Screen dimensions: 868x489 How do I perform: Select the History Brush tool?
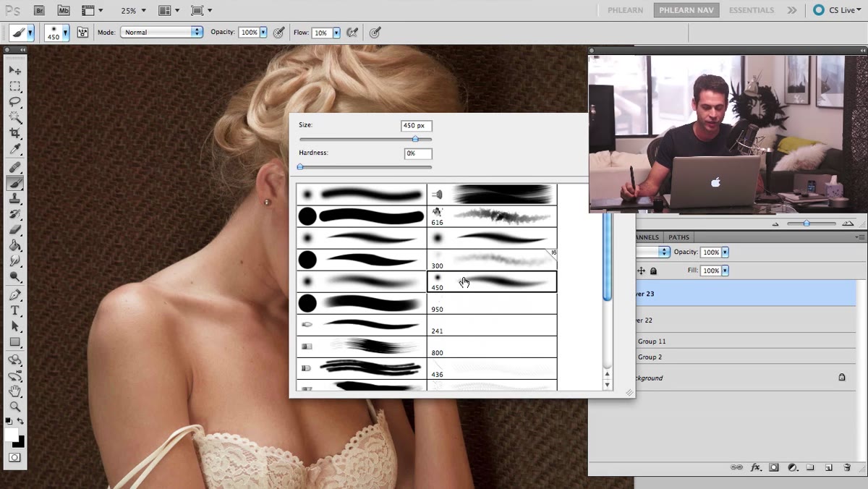tap(14, 215)
